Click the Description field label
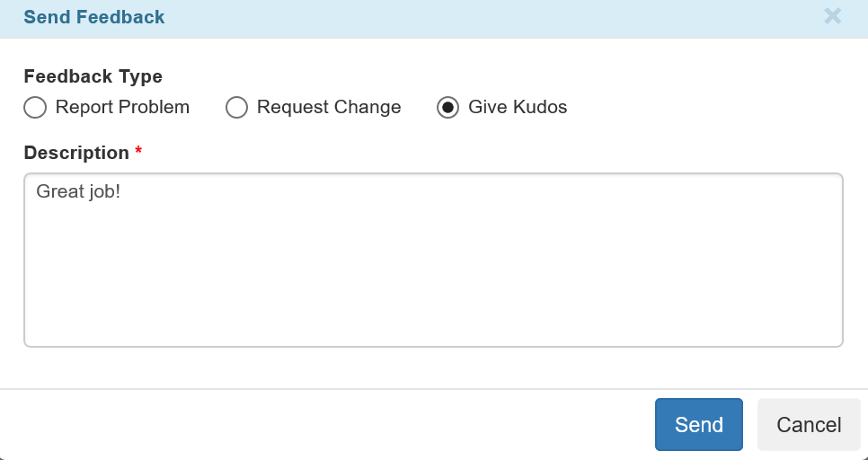Viewport: 868px width, 460px height. coord(76,153)
